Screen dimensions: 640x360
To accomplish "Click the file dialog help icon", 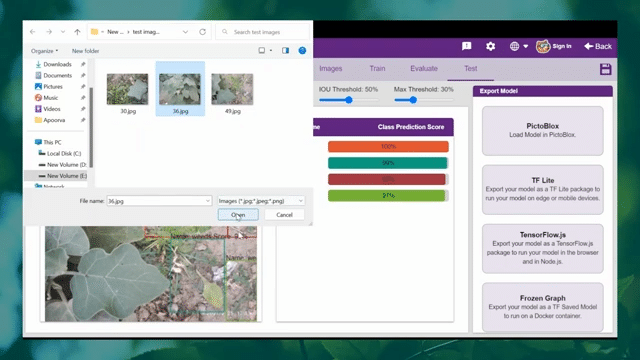I will click(302, 51).
